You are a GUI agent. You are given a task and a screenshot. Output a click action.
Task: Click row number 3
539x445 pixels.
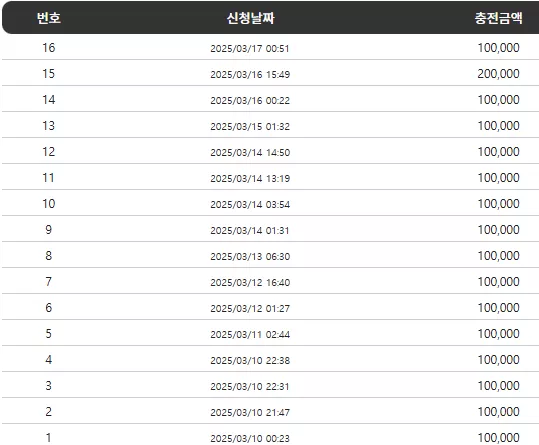(x=48, y=386)
